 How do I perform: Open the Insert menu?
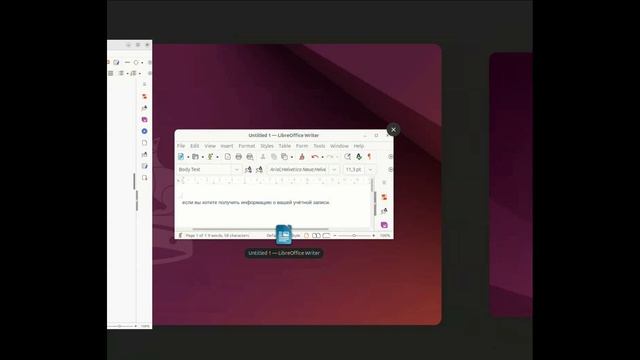(x=227, y=146)
